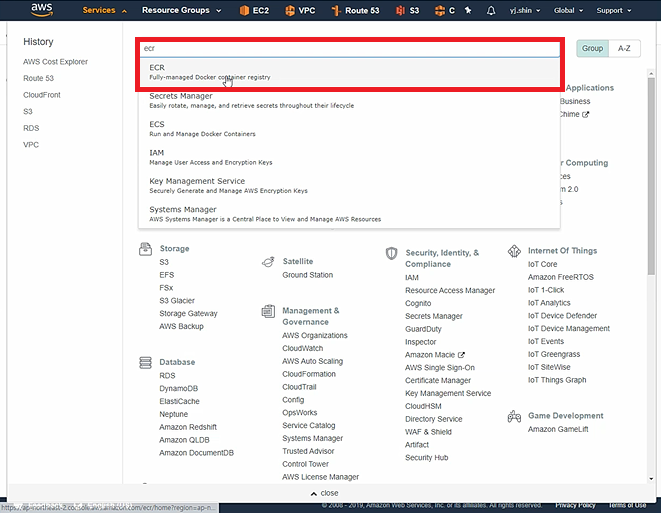Select Secrets Manager search result
661x513 pixels.
tap(349, 100)
